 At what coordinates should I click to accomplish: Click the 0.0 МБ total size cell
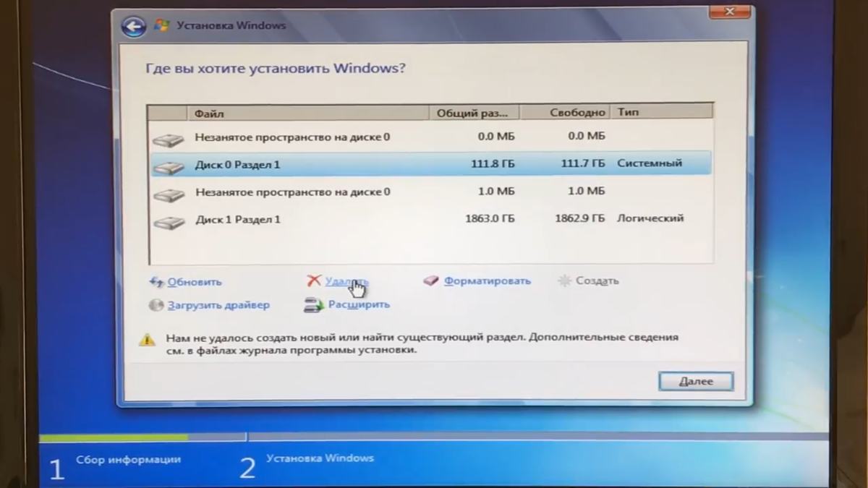(496, 136)
